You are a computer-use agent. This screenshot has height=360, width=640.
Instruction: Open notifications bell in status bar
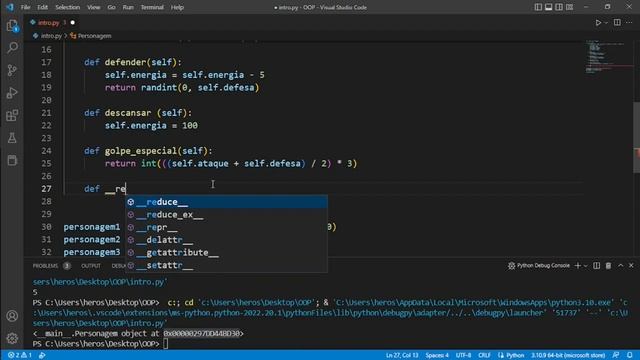pos(630,355)
